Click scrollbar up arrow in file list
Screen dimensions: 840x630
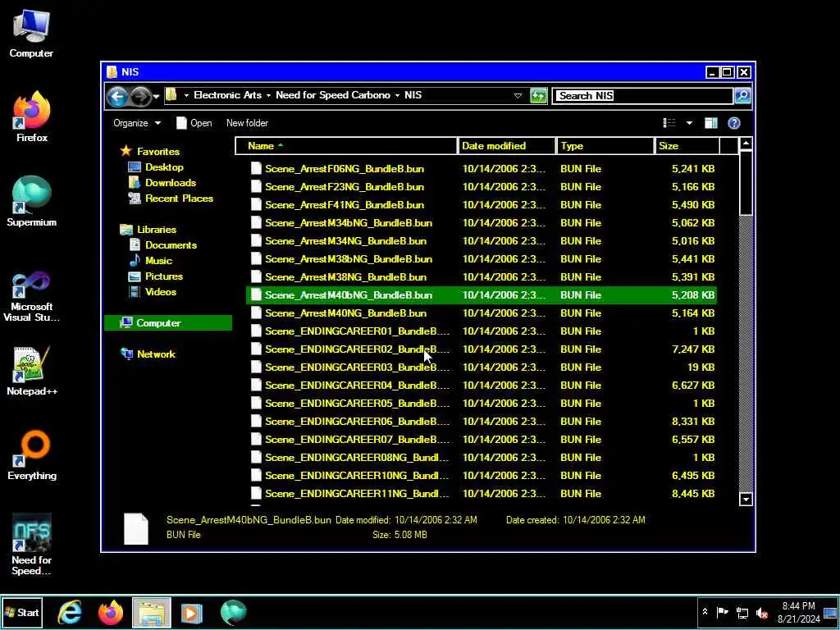[745, 144]
